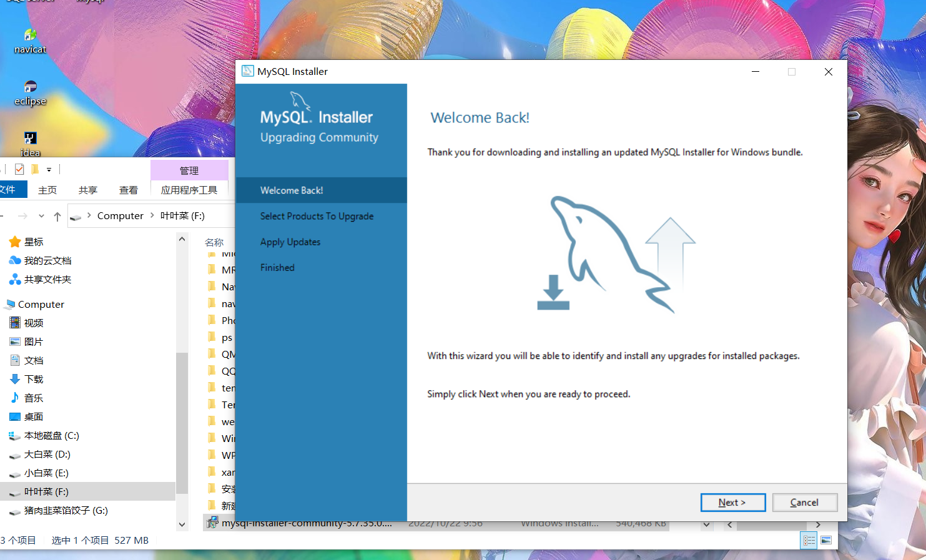Click the navigation pane scroll down arrow
926x560 pixels.
tap(182, 524)
